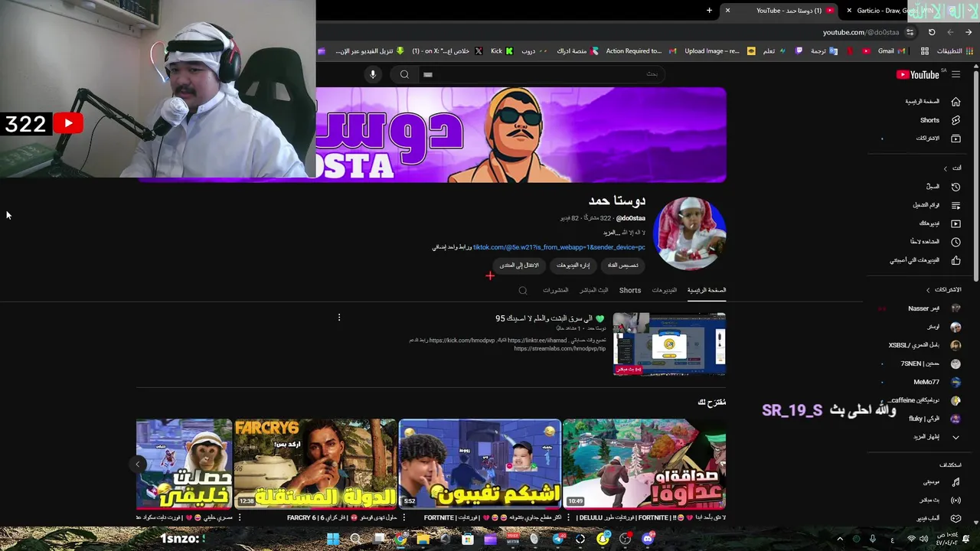This screenshot has width=980, height=551.
Task: Open the Kick bookmark
Action: (501, 51)
